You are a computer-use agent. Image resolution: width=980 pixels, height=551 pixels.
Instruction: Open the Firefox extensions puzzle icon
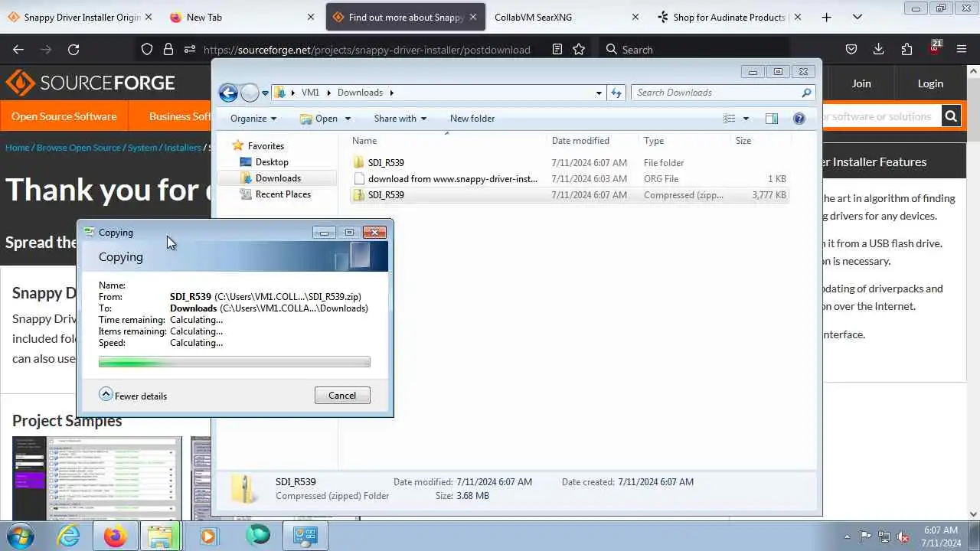(x=906, y=49)
